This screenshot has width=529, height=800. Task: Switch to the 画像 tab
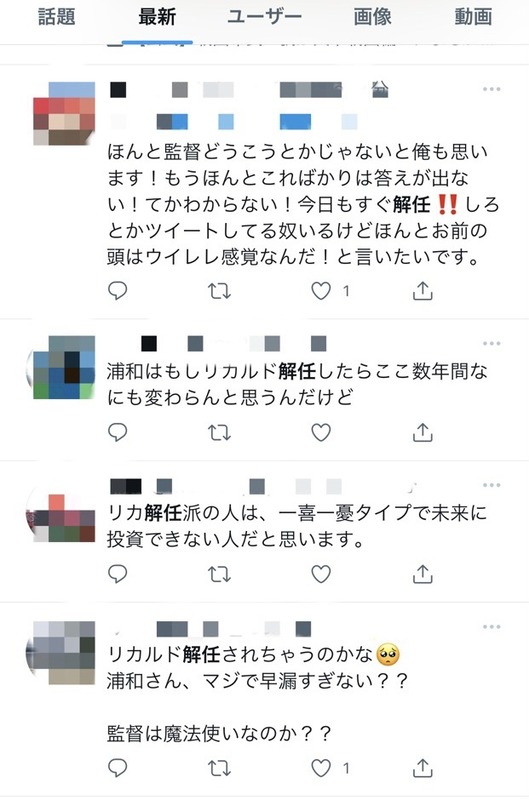[x=372, y=17]
